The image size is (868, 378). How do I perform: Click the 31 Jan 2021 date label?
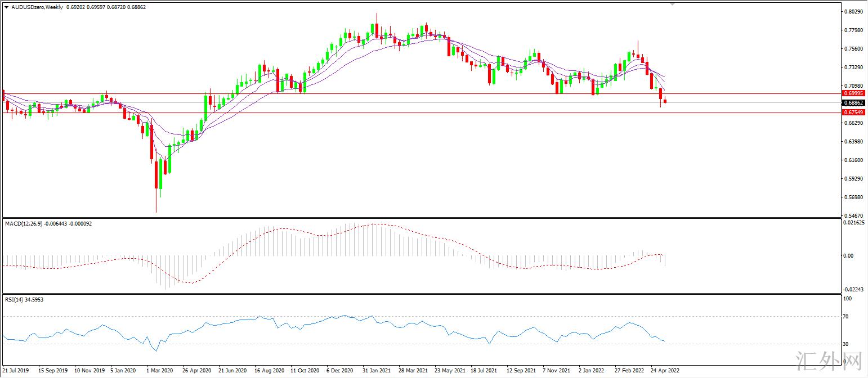click(377, 371)
